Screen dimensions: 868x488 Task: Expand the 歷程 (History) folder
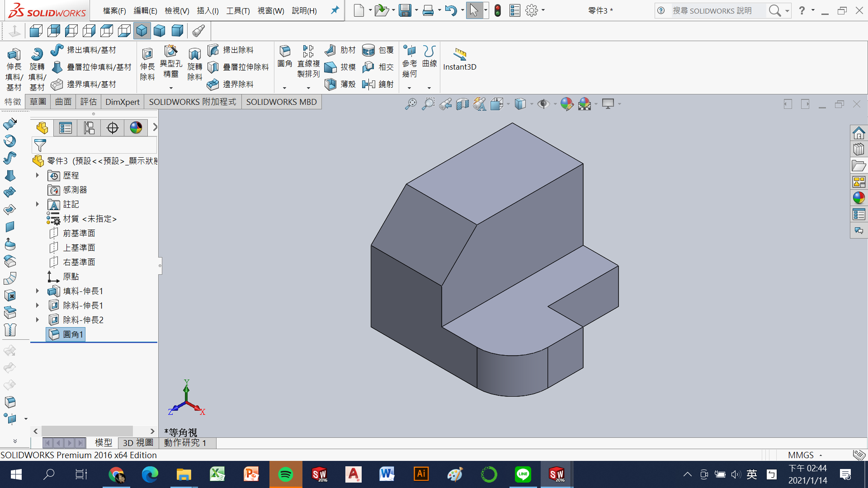tap(38, 175)
